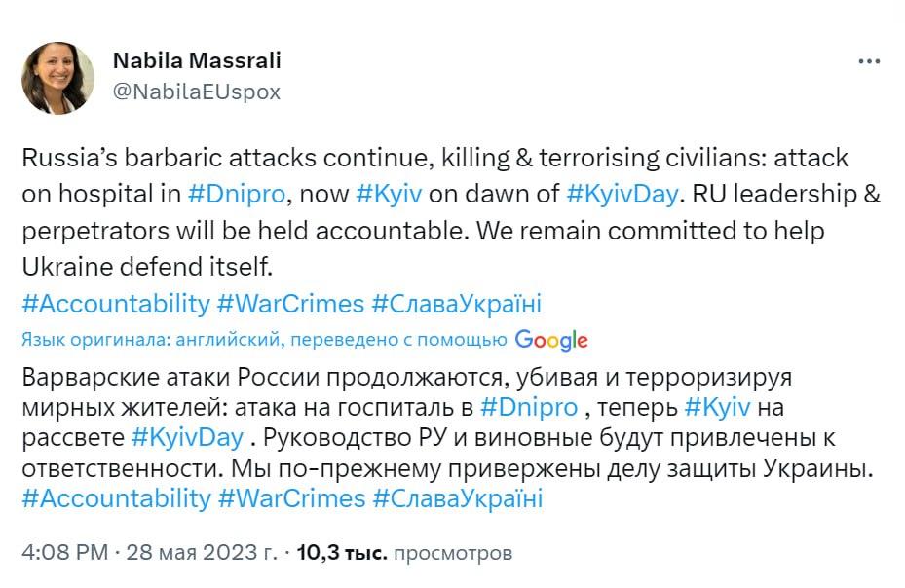Click the 10,3 тыс. просмотров view count

click(x=403, y=553)
